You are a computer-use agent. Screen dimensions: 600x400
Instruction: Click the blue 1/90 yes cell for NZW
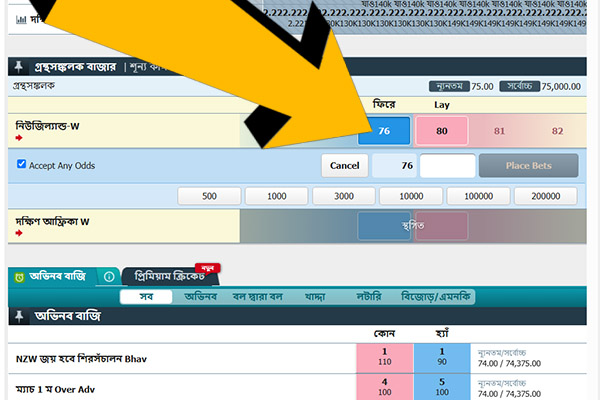(x=441, y=358)
